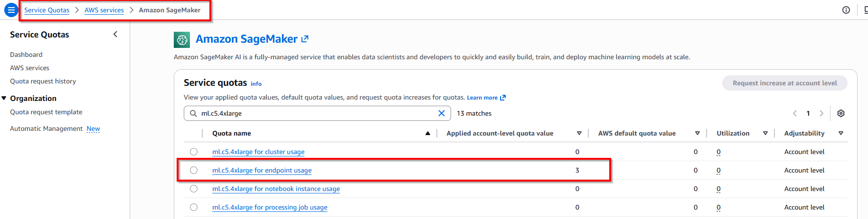Open the hamburger navigation menu
The image size is (868, 219).
point(11,10)
